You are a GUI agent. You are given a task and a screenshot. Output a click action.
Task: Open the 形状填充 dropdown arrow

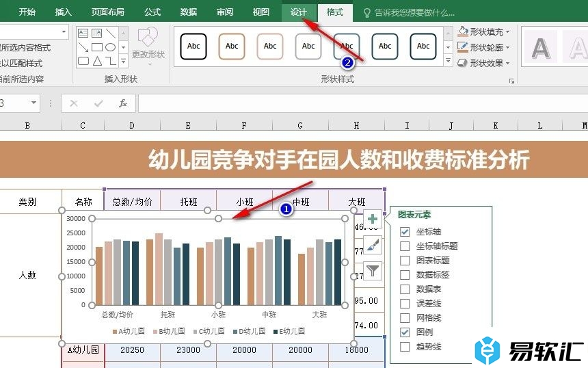tap(508, 32)
